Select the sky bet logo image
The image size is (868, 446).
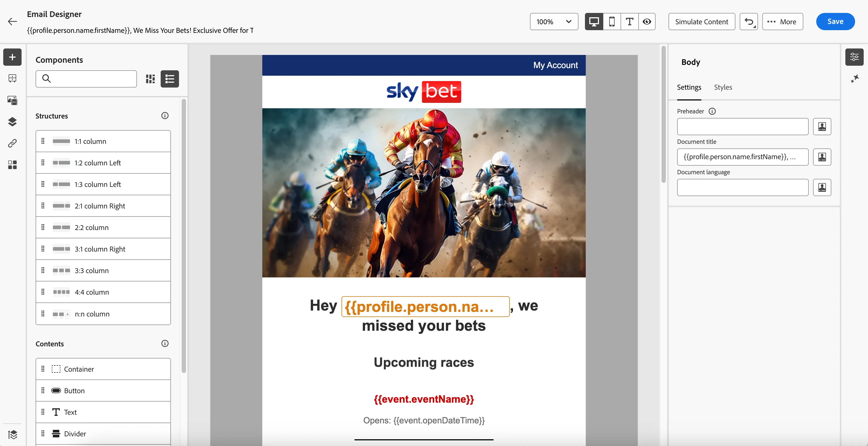(423, 92)
